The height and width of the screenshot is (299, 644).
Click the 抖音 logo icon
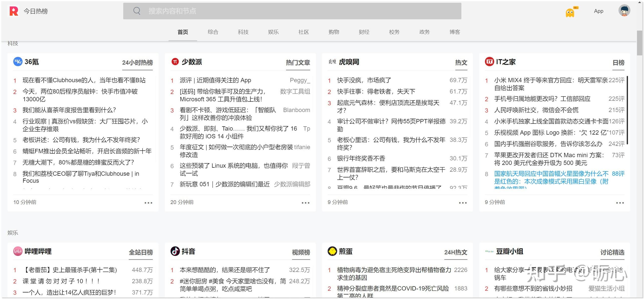coord(175,251)
